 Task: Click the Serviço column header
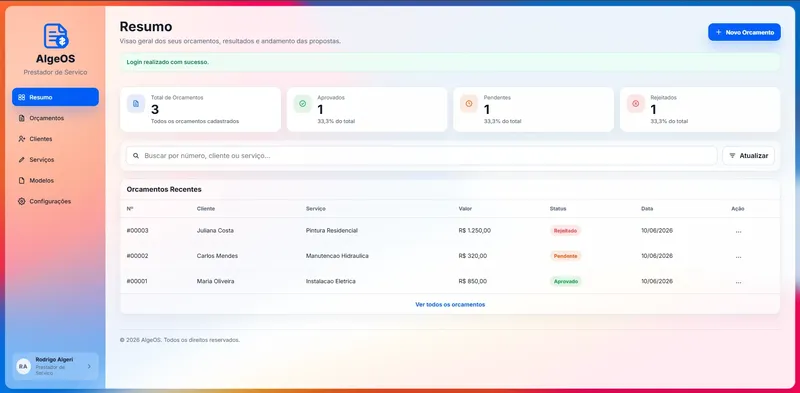(316, 209)
